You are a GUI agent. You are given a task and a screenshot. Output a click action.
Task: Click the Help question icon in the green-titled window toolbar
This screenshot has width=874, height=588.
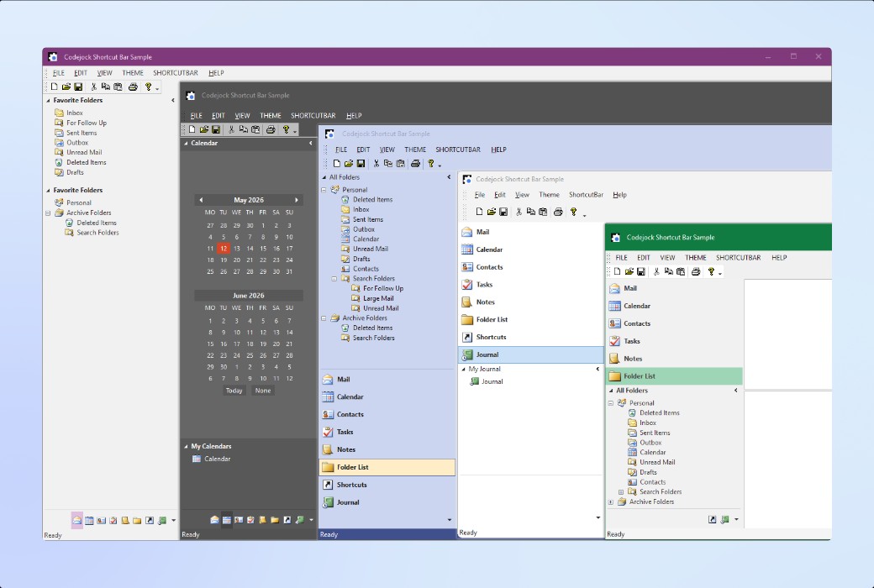coord(711,271)
